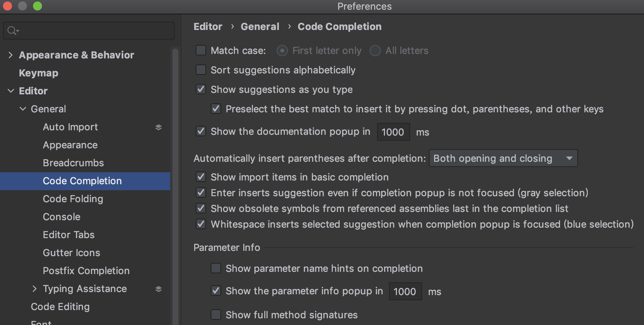Enable Match case checkbox
644x325 pixels.
point(201,51)
